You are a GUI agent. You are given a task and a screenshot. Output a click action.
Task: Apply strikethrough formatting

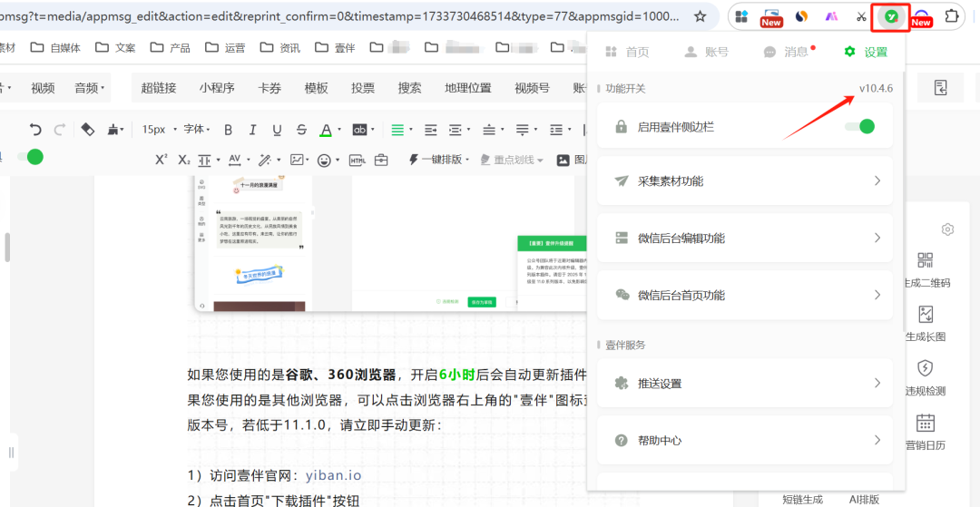302,130
